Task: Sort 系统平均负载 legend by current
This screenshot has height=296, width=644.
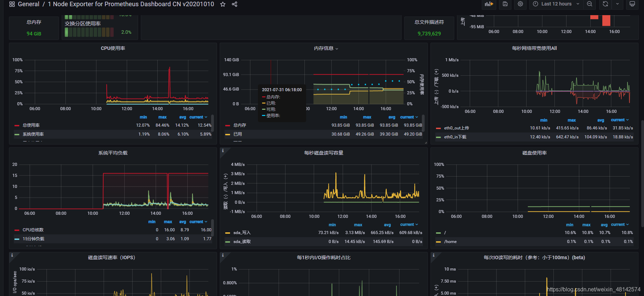Action: coord(198,222)
